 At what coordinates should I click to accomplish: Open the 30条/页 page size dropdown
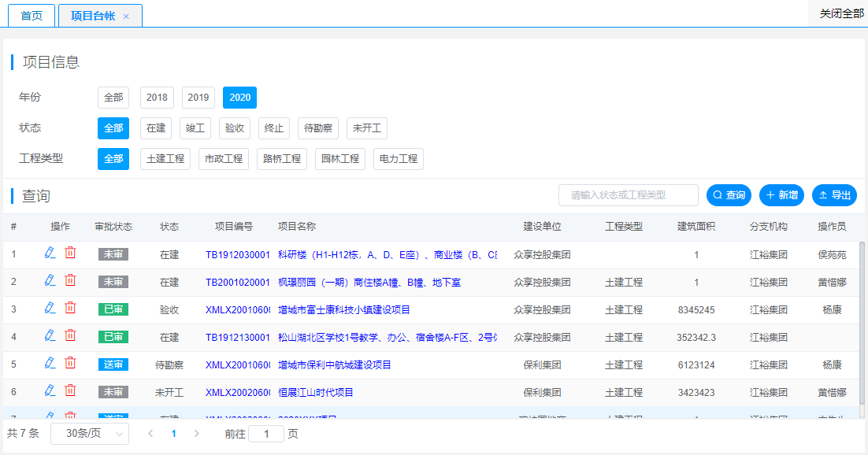click(x=90, y=434)
